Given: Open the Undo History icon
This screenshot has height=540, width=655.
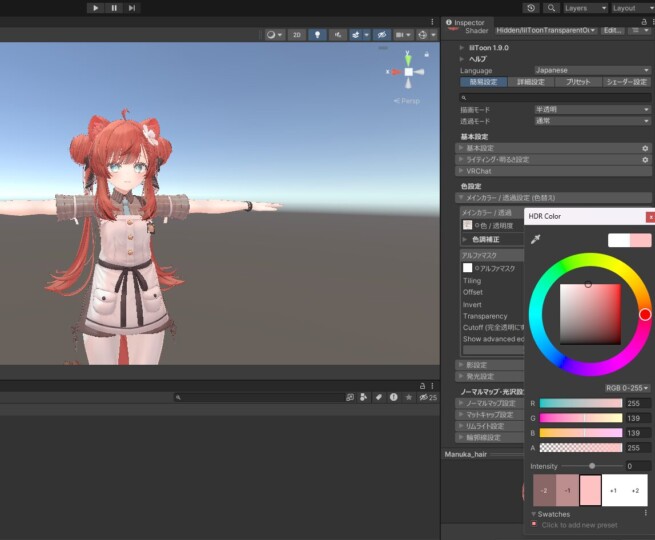Looking at the screenshot, I should [531, 8].
